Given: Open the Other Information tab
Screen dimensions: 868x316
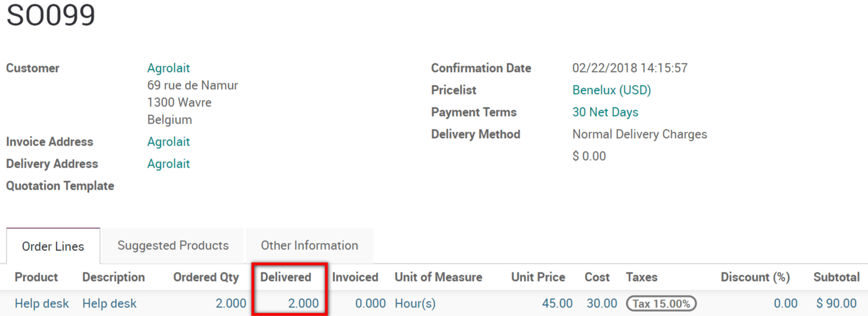Looking at the screenshot, I should tap(309, 246).
